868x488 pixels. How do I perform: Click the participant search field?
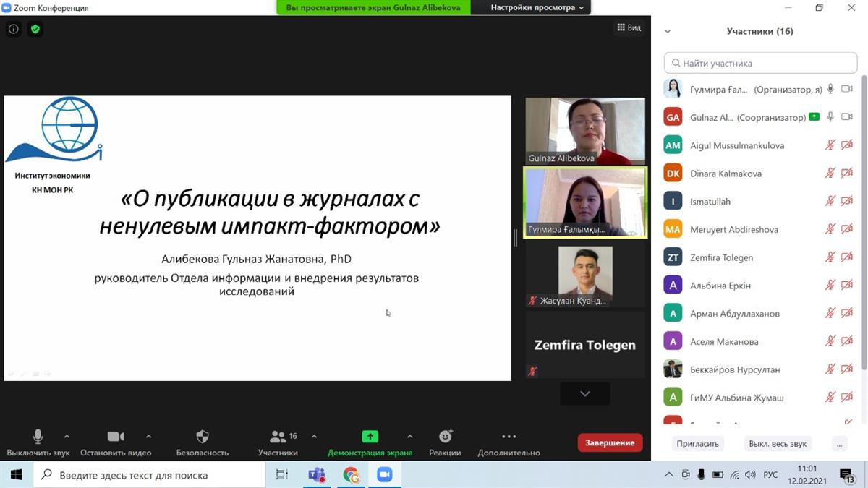[761, 63]
